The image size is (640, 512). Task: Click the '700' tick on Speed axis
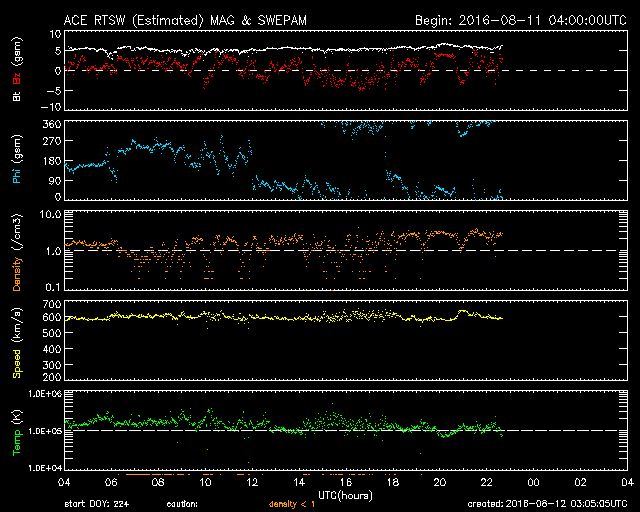click(x=52, y=304)
